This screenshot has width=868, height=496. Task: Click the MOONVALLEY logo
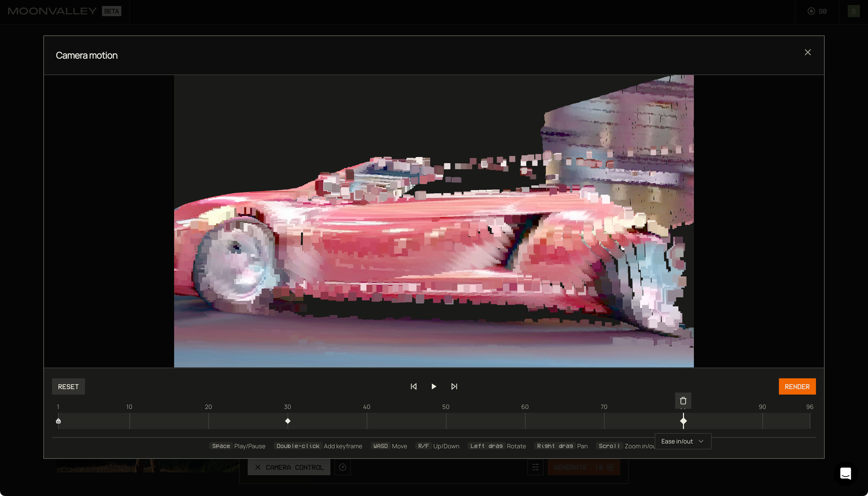(52, 11)
